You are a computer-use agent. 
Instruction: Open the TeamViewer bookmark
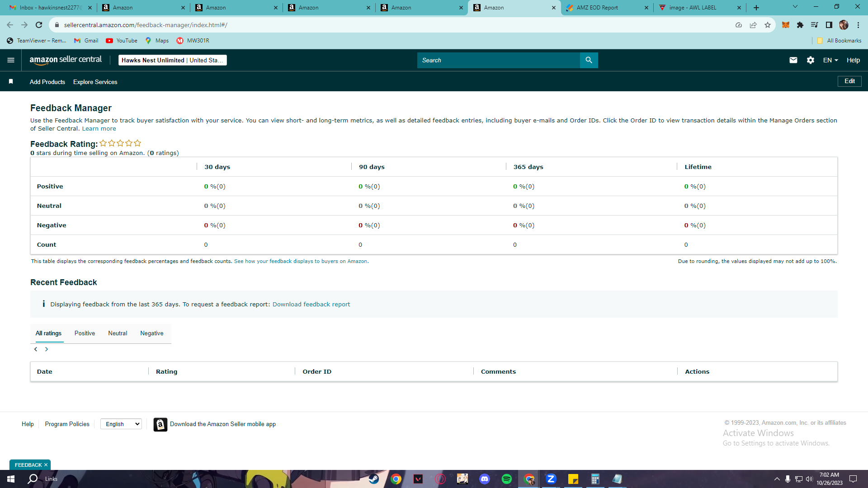(x=37, y=41)
